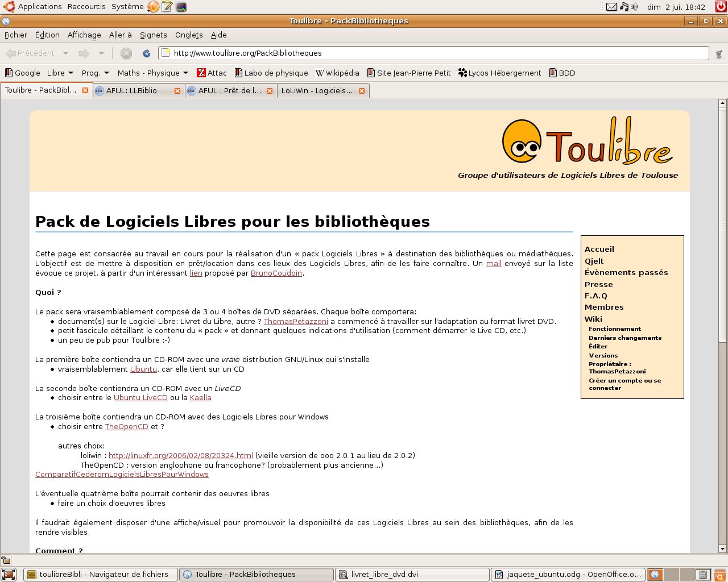The height and width of the screenshot is (582, 728).
Task: Click the page icon in address bar
Action: [x=166, y=53]
